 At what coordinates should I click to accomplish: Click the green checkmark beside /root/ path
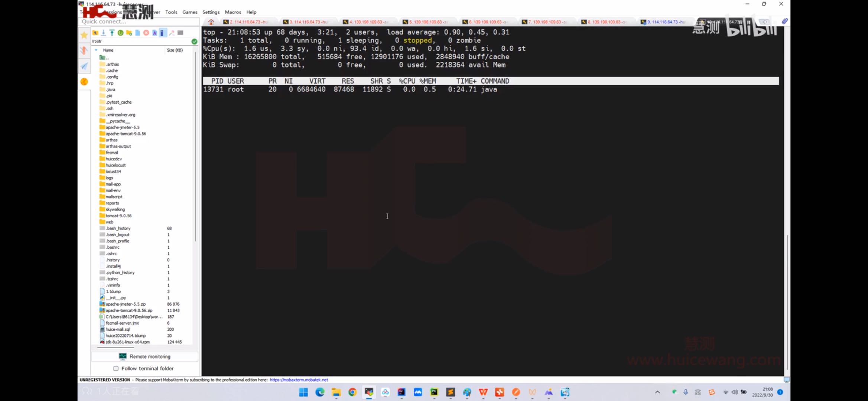click(x=194, y=41)
